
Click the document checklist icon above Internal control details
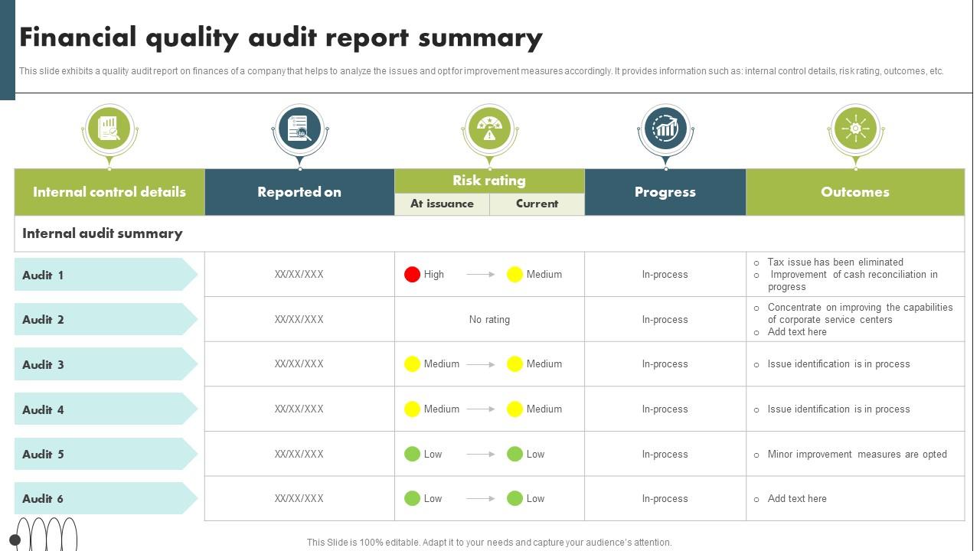109,129
